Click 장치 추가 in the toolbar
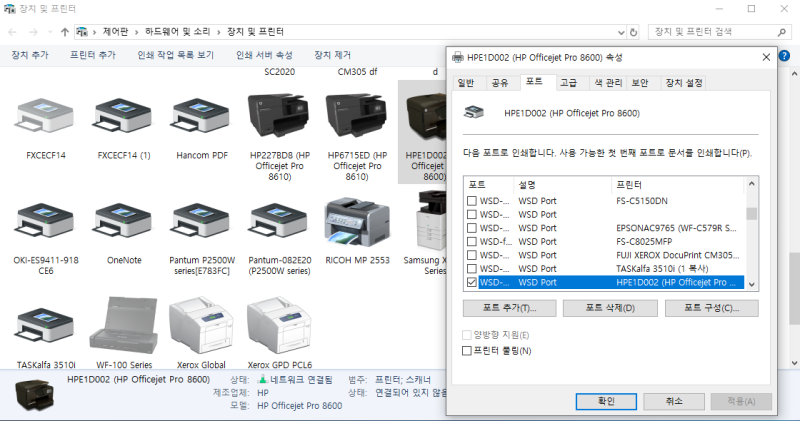This screenshot has width=800, height=421. pos(30,55)
